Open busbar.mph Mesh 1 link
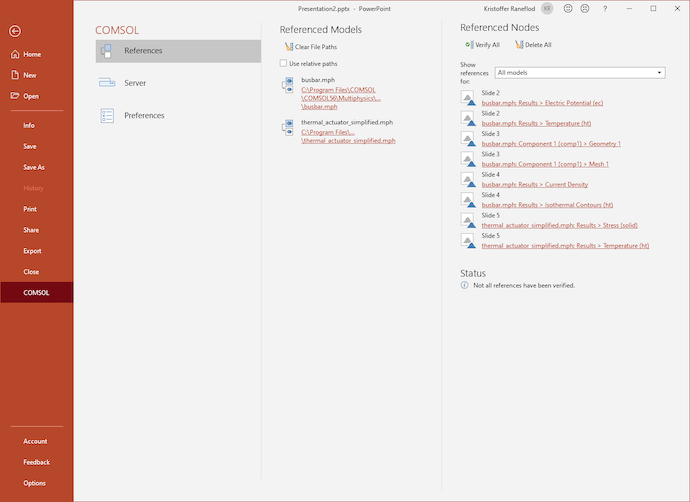Image resolution: width=690 pixels, height=502 pixels. [x=545, y=164]
